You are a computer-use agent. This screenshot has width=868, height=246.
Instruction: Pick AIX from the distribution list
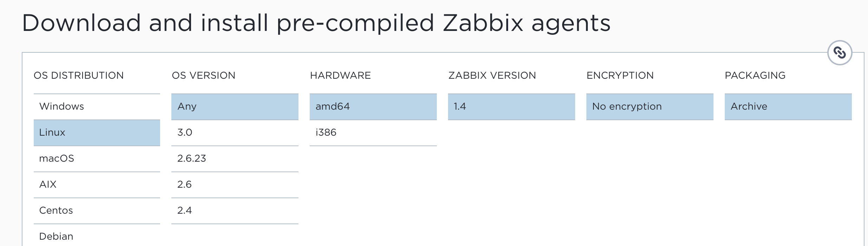point(97,184)
